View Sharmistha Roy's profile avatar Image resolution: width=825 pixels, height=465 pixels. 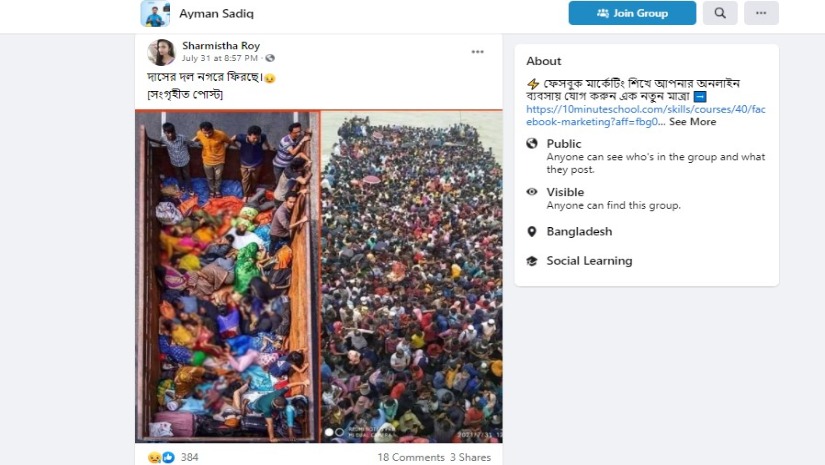click(x=162, y=52)
